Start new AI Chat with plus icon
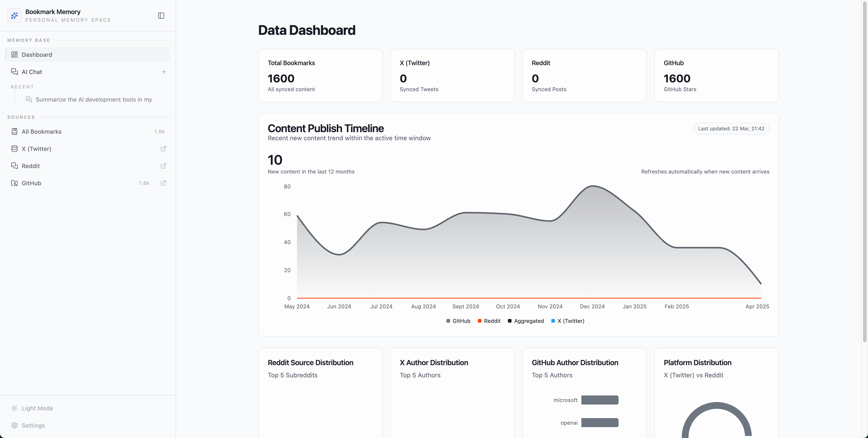 [164, 72]
